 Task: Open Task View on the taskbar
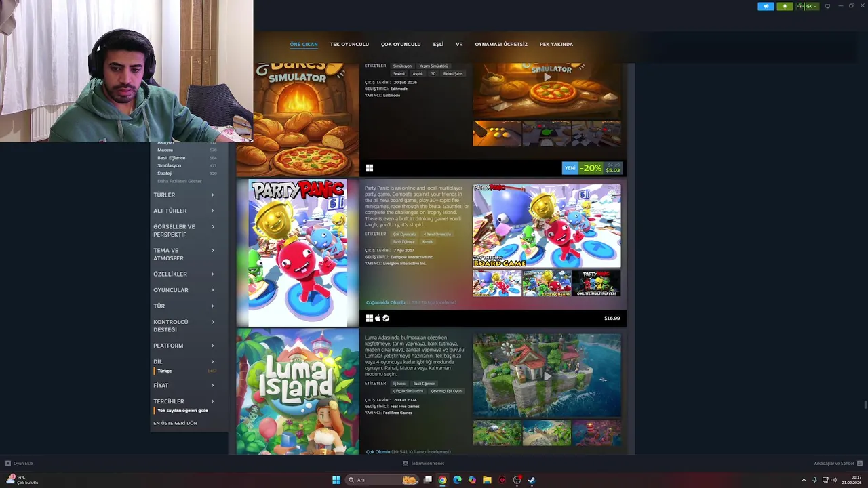tap(428, 480)
